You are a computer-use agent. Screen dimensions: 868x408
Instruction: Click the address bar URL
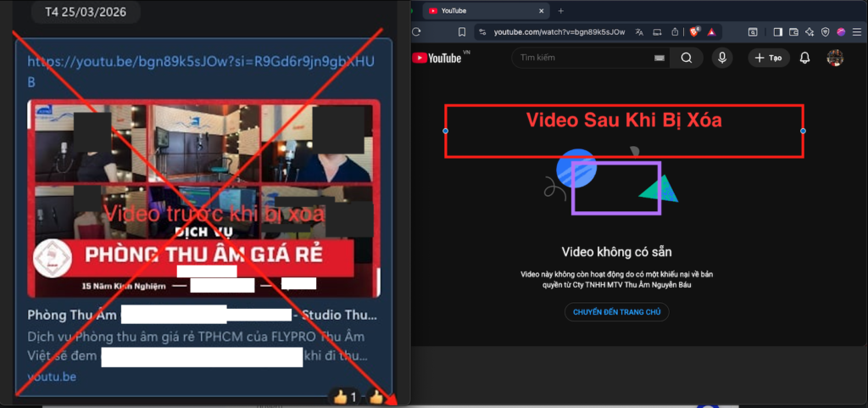coord(559,32)
